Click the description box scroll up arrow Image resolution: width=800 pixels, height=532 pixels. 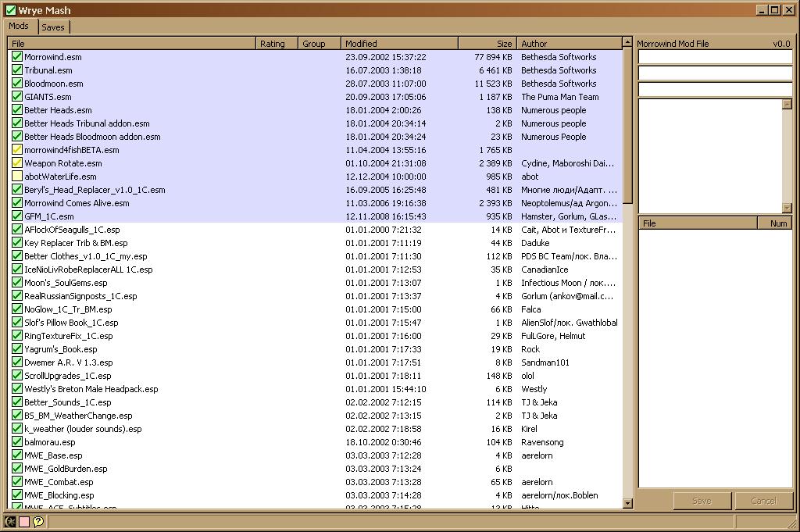(787, 104)
